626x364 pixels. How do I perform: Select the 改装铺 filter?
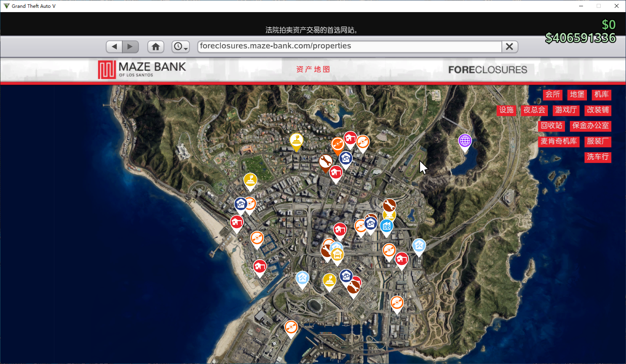click(x=598, y=110)
